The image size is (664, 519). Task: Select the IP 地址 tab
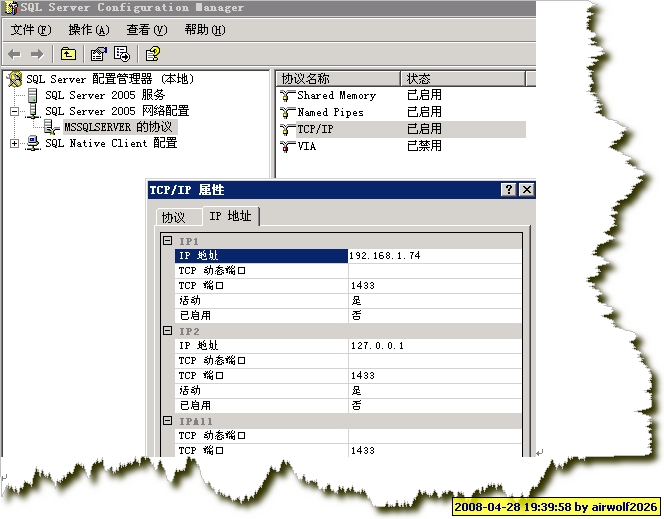tap(231, 216)
